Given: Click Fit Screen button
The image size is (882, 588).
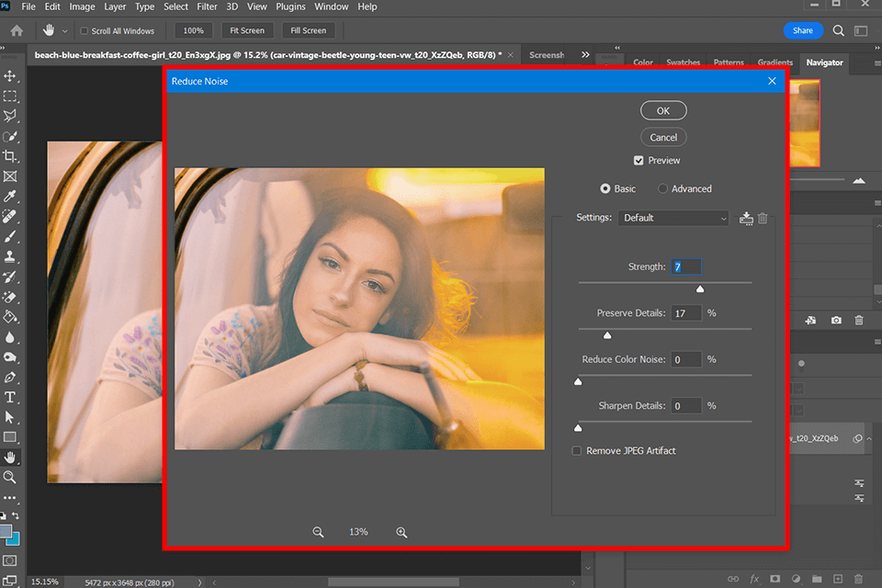Looking at the screenshot, I should 247,30.
